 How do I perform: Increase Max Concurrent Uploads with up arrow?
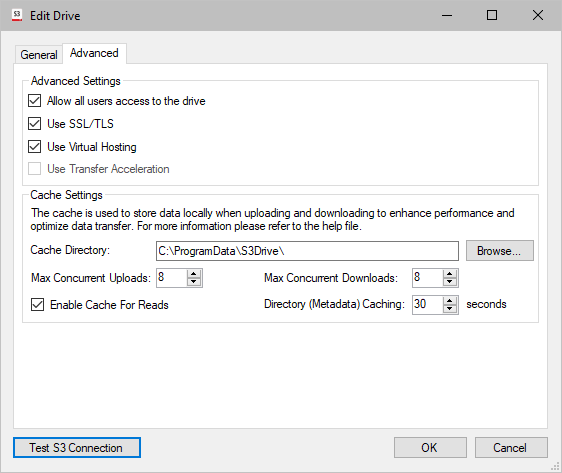pyautogui.click(x=194, y=274)
